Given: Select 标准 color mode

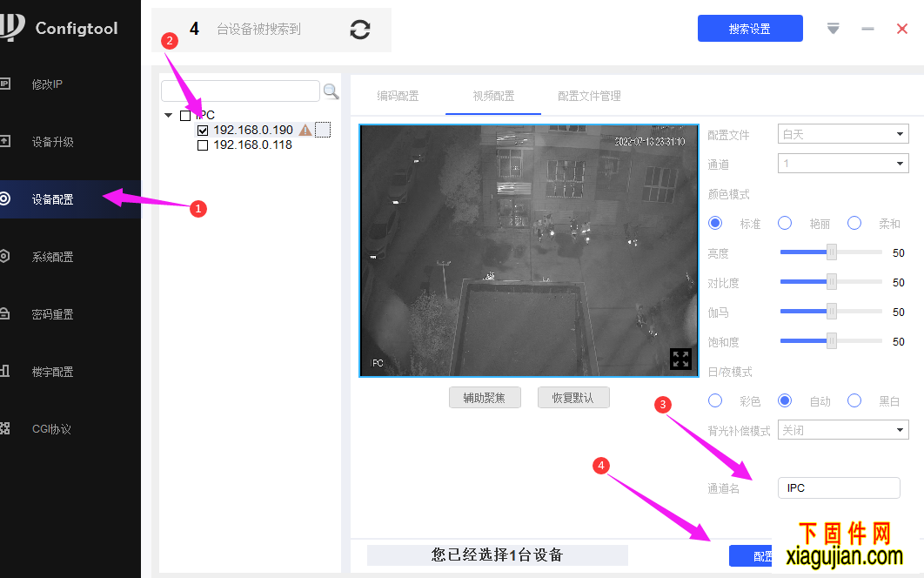Looking at the screenshot, I should [715, 223].
